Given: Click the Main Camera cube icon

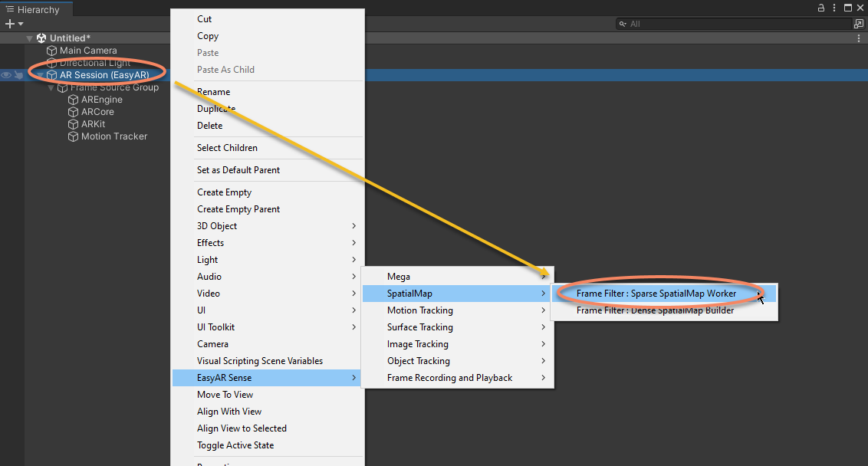Looking at the screenshot, I should 52,51.
